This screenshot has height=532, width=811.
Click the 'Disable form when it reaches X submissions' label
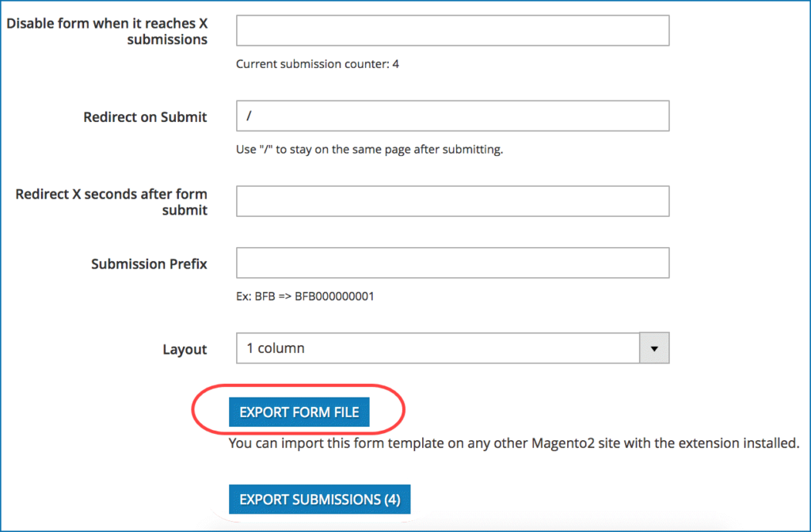(107, 31)
